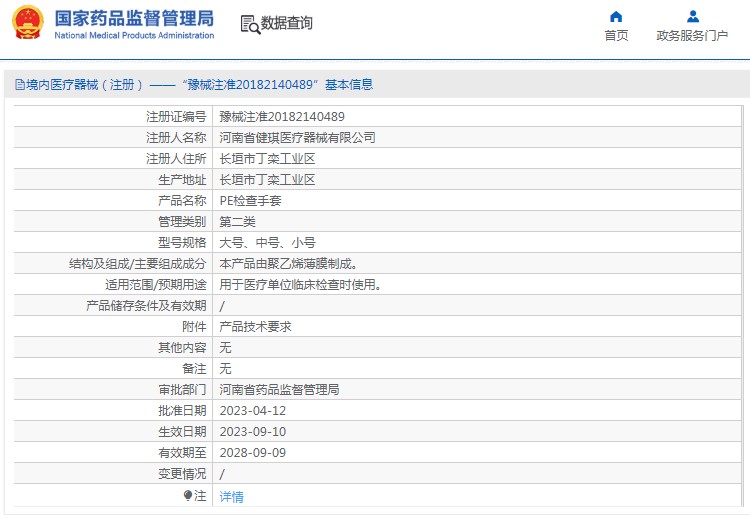Image resolution: width=750 pixels, height=515 pixels.
Task: Open the 详情 details link
Action: coord(231,496)
